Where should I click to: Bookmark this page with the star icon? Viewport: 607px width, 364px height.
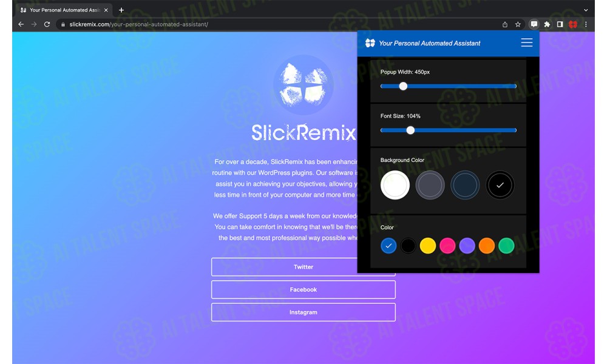tap(518, 24)
